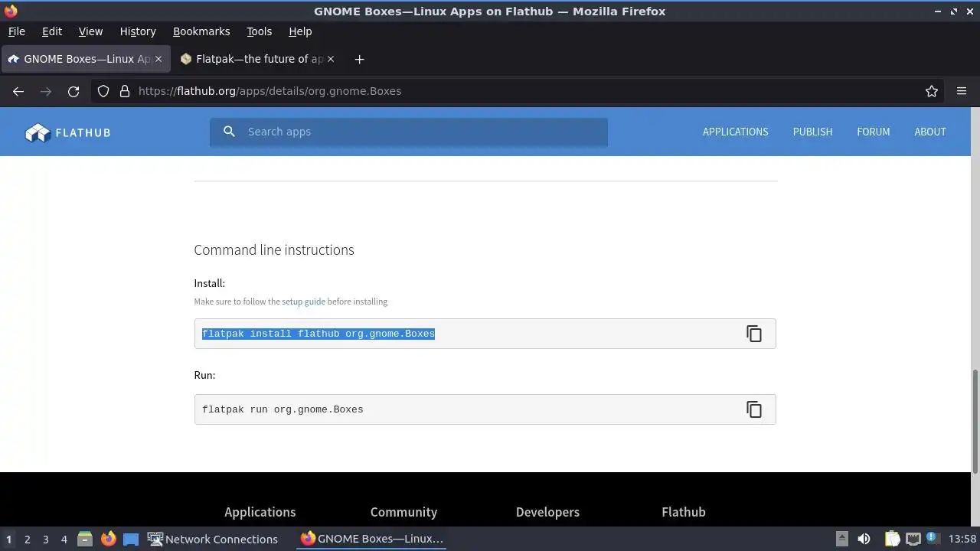Switch to Flatpak future of apps tab
The height and width of the screenshot is (551, 980).
pyautogui.click(x=257, y=59)
